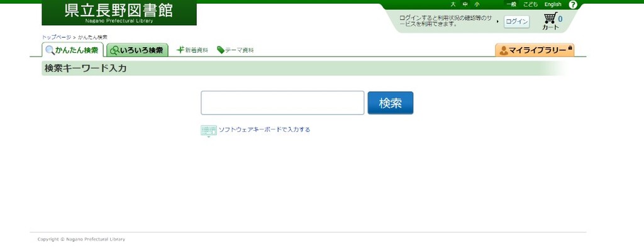Select small font size 小

click(x=477, y=4)
